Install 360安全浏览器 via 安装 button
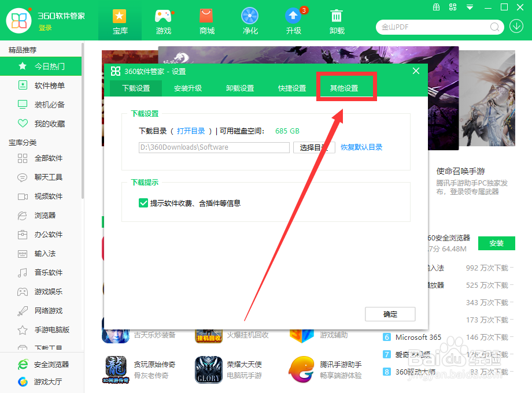532x393 pixels. (496, 243)
